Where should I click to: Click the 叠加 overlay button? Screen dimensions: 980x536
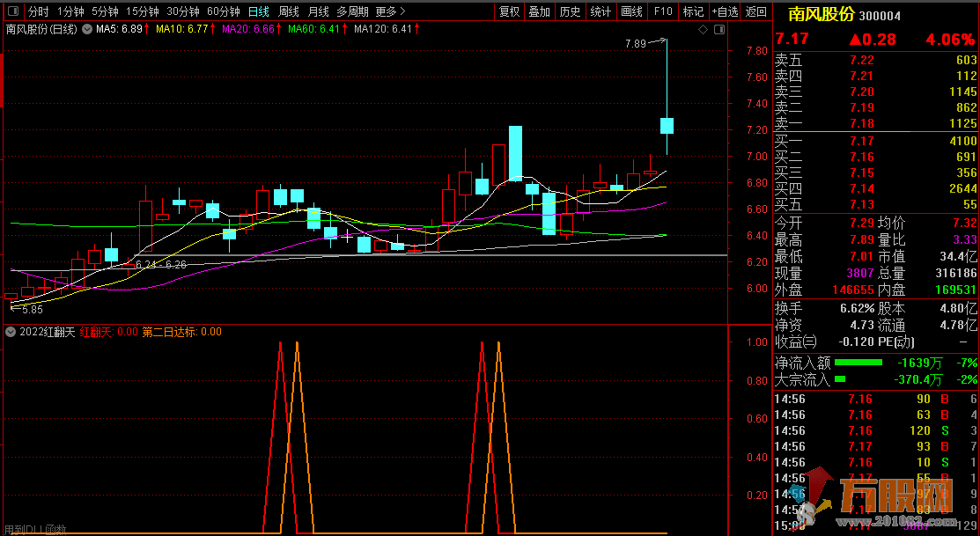coord(540,11)
